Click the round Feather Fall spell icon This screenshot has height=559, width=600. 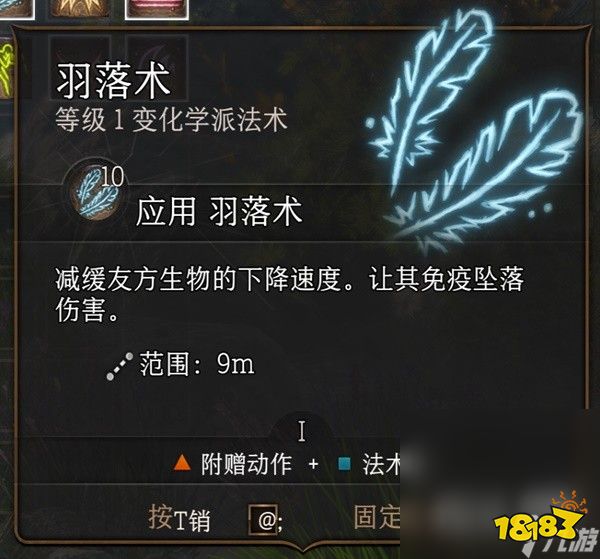coord(95,193)
